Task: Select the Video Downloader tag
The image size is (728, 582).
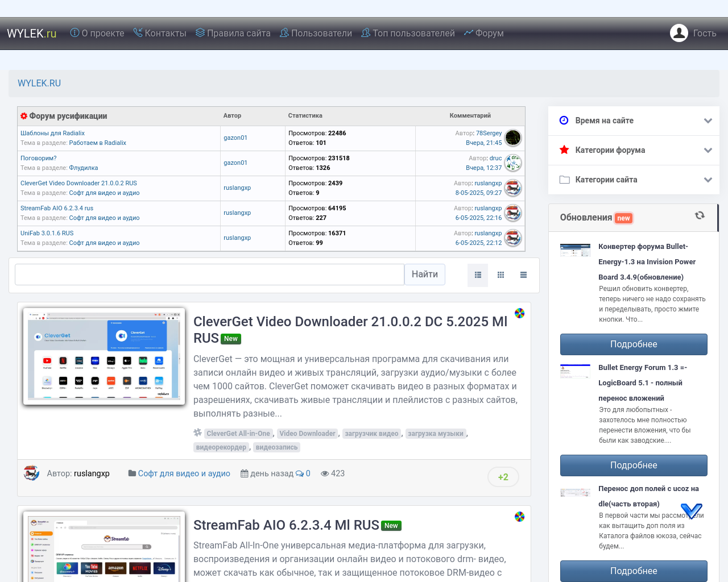Action: pos(307,434)
